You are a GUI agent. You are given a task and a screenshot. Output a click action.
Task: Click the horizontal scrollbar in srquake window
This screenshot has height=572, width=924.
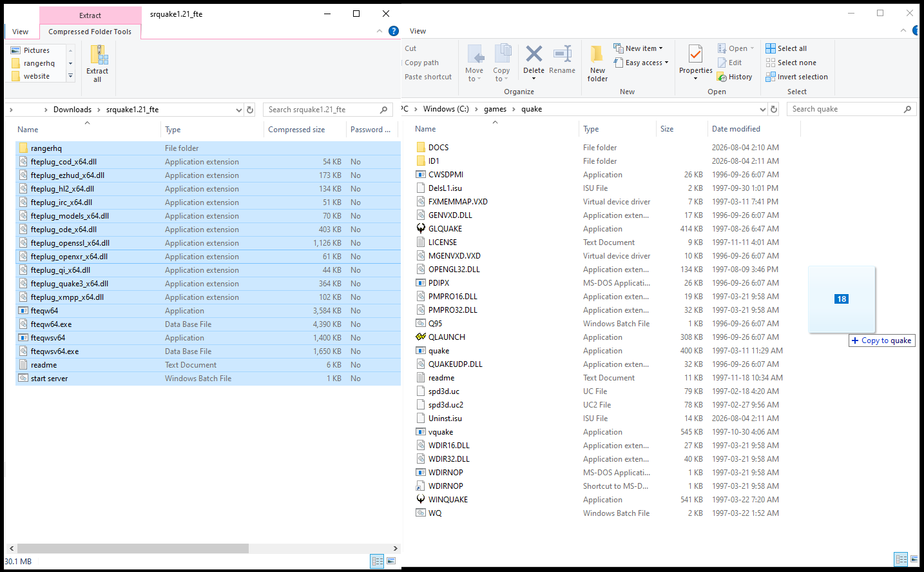click(133, 548)
